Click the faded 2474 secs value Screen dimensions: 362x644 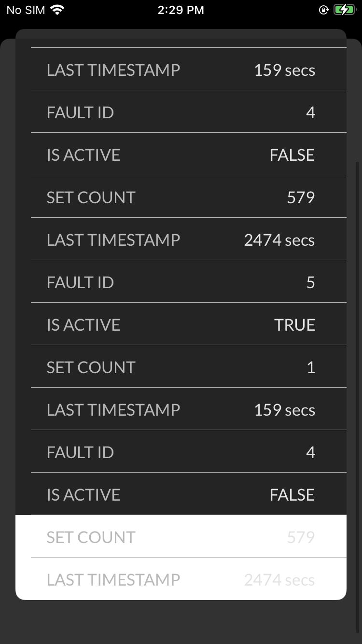(x=279, y=580)
